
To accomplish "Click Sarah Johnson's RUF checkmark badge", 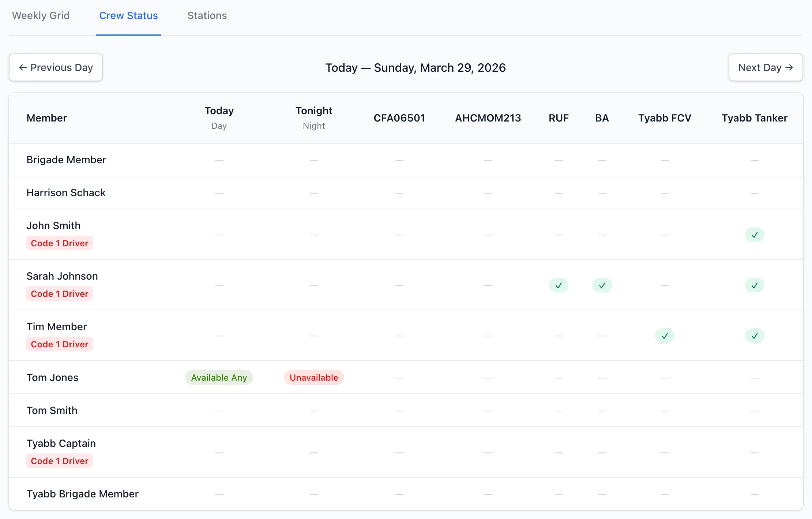I will pyautogui.click(x=559, y=285).
